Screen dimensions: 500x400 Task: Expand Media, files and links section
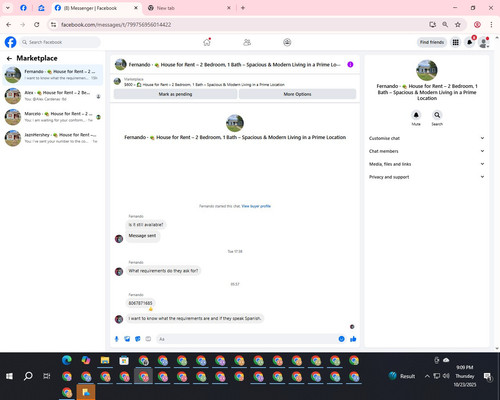point(427,164)
